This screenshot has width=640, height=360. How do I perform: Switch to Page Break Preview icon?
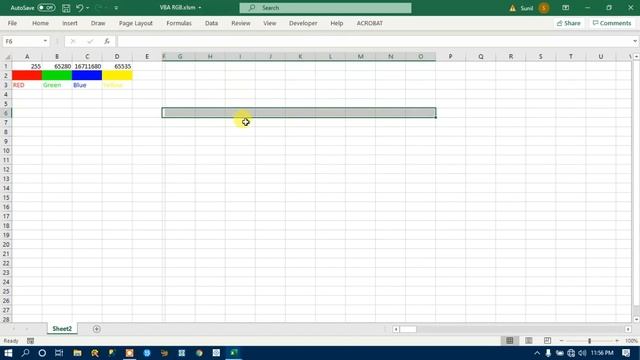pos(547,340)
